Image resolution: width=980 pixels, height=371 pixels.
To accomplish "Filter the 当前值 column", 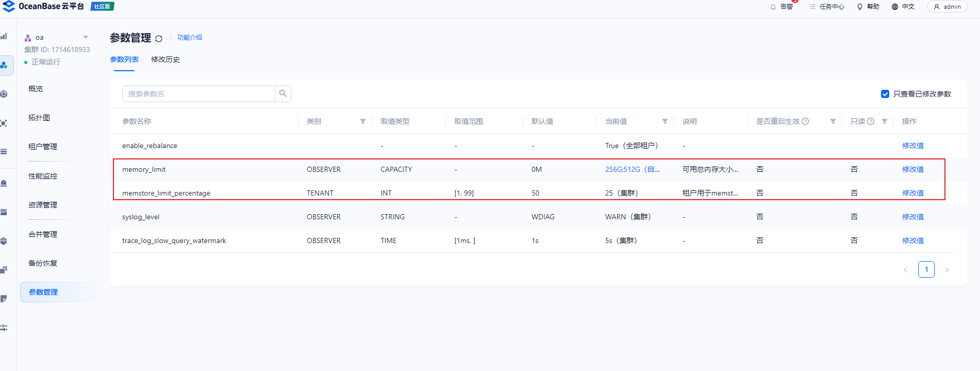I will (665, 121).
